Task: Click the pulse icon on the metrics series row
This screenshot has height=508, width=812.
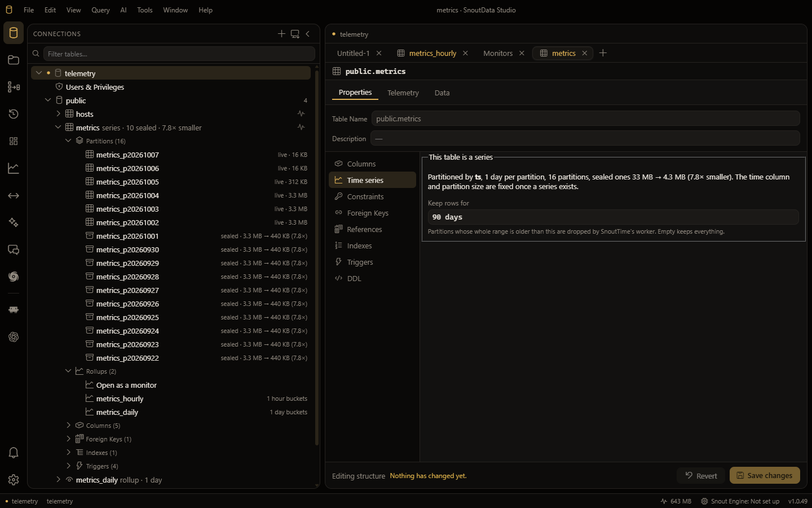Action: point(301,127)
